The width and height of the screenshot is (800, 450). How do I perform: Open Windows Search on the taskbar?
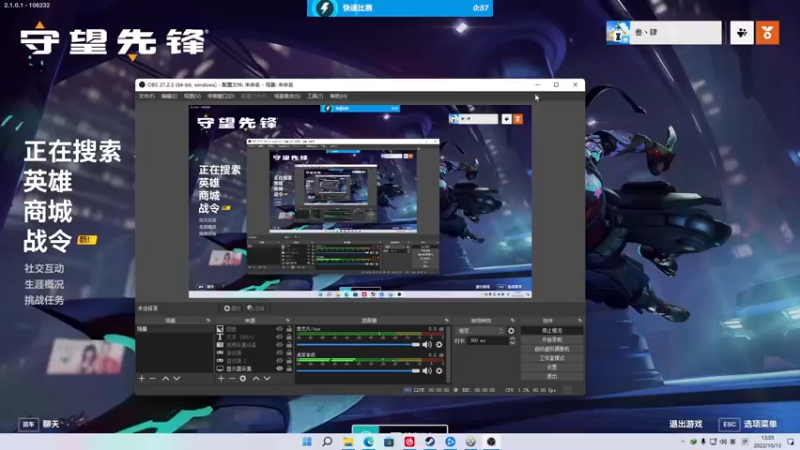tap(328, 441)
